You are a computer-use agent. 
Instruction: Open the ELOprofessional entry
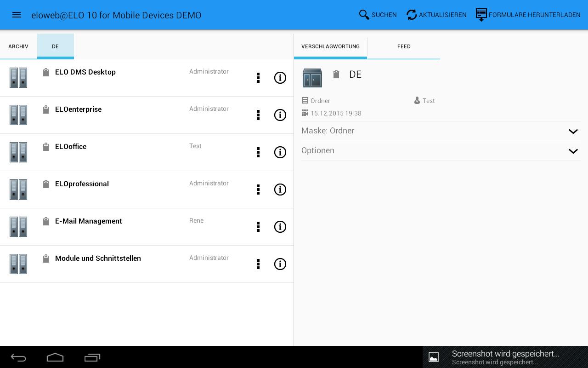coord(147,190)
